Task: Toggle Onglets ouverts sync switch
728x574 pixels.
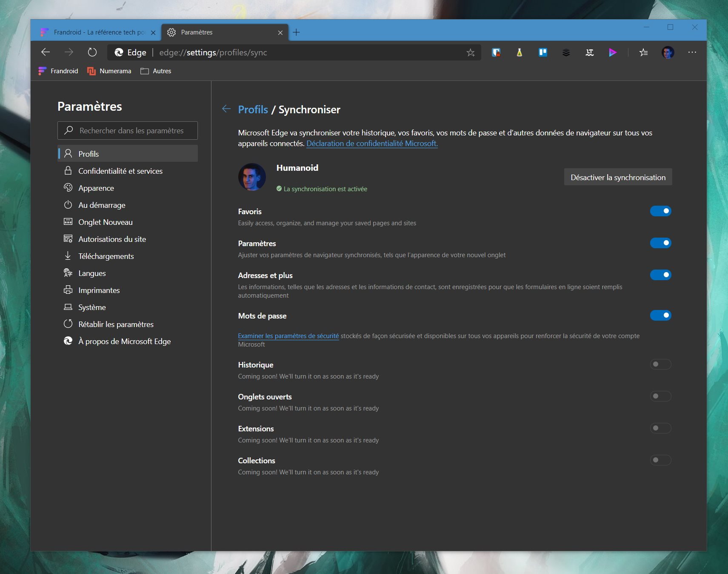Action: pyautogui.click(x=660, y=396)
